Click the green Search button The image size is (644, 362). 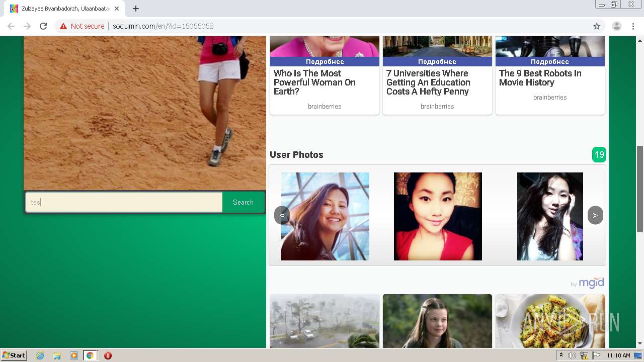click(243, 202)
